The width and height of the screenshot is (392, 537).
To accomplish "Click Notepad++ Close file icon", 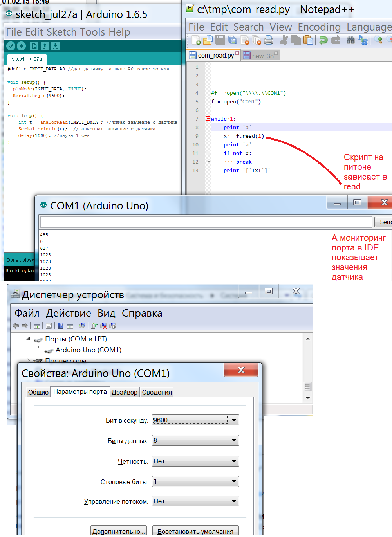I will click(245, 40).
